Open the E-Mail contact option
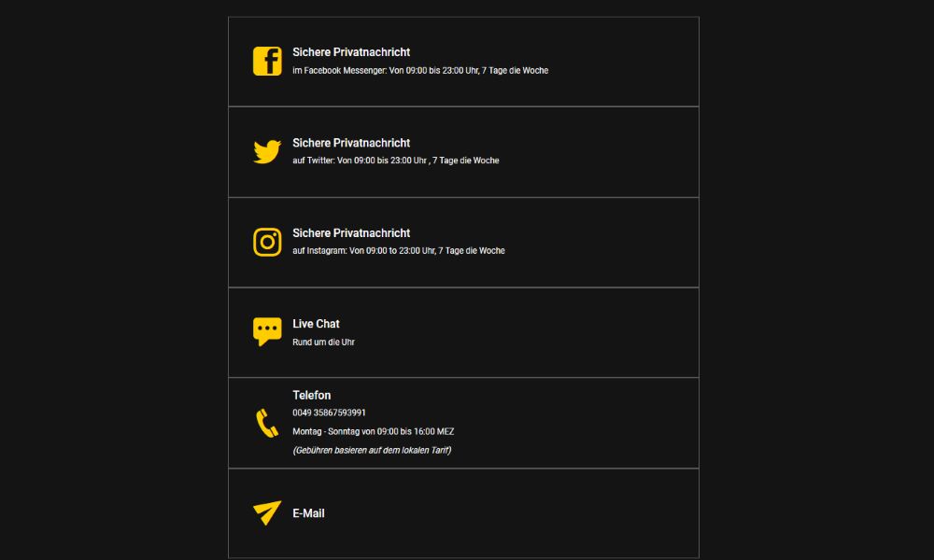Viewport: 934px width, 560px height. (x=308, y=513)
